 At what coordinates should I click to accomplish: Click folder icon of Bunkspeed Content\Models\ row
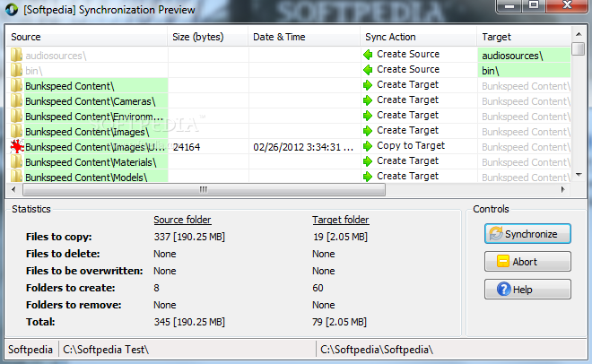click(16, 176)
